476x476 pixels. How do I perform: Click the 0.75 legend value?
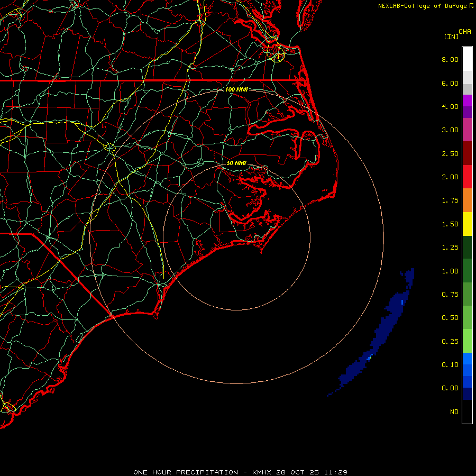click(450, 295)
